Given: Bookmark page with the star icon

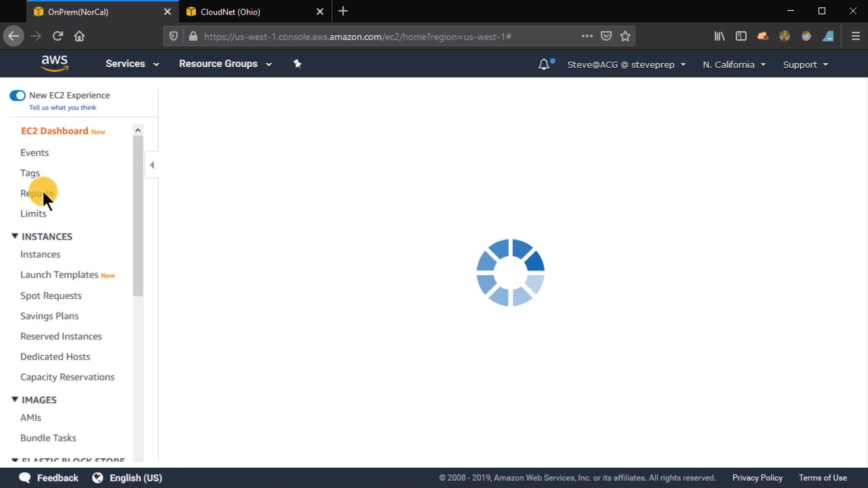Looking at the screenshot, I should click(625, 36).
